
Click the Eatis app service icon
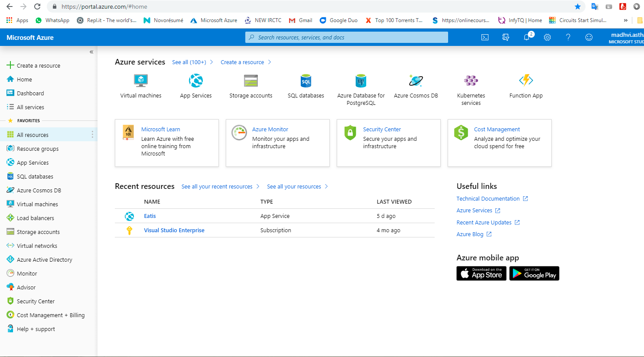[x=129, y=216]
